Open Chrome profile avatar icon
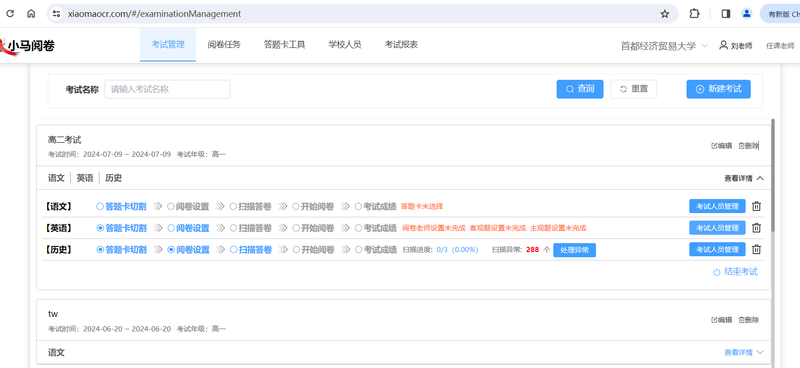 coord(746,14)
